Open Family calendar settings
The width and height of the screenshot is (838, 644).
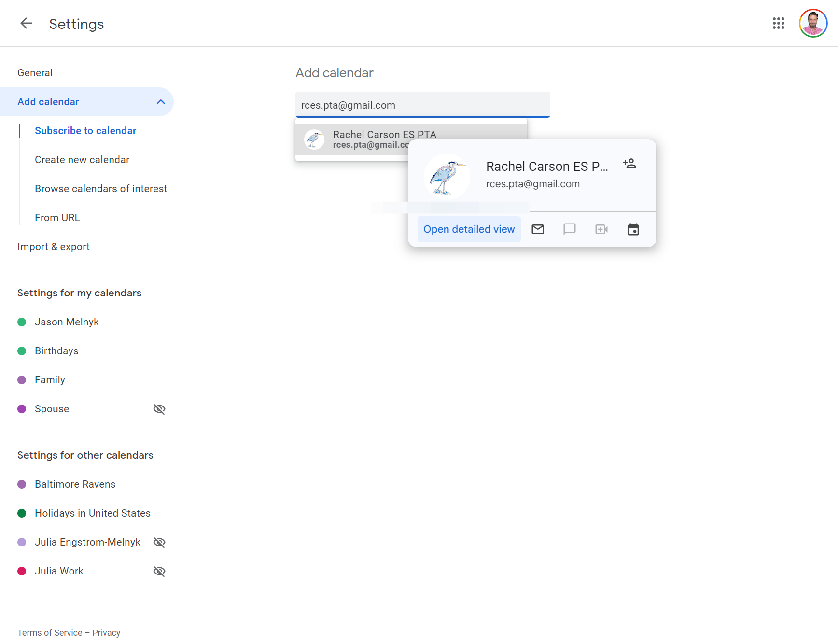[x=50, y=380]
